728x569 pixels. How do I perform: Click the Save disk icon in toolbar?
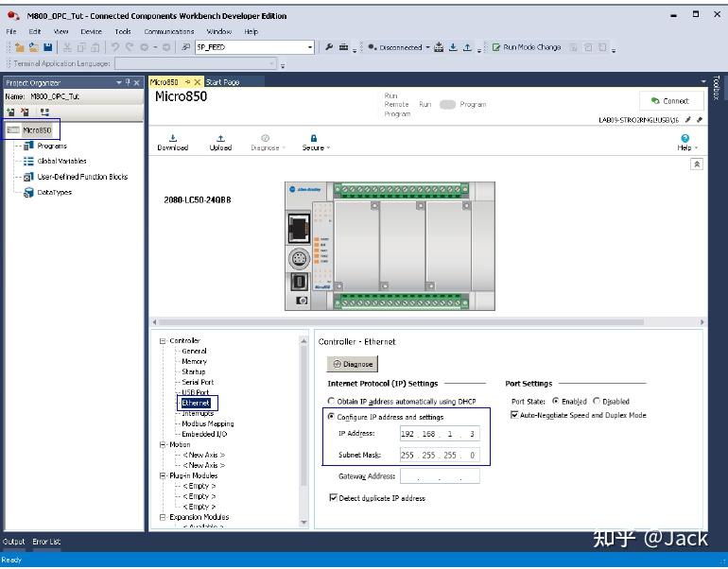48,47
